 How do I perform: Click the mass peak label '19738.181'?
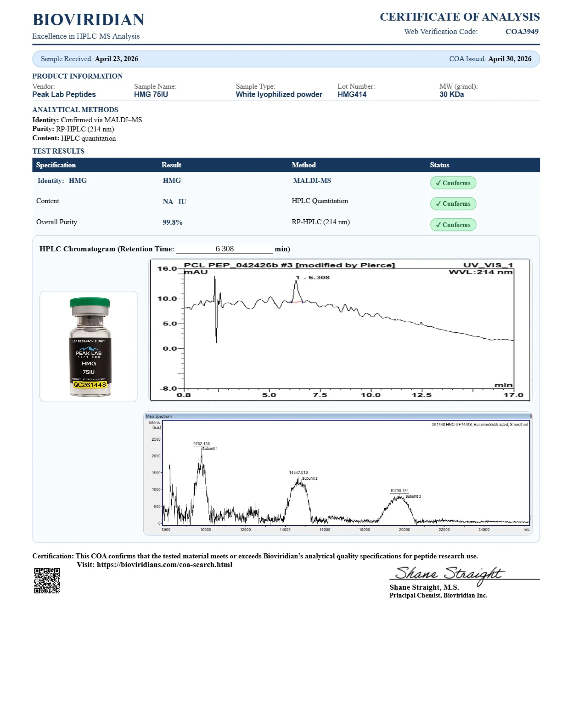tap(399, 491)
